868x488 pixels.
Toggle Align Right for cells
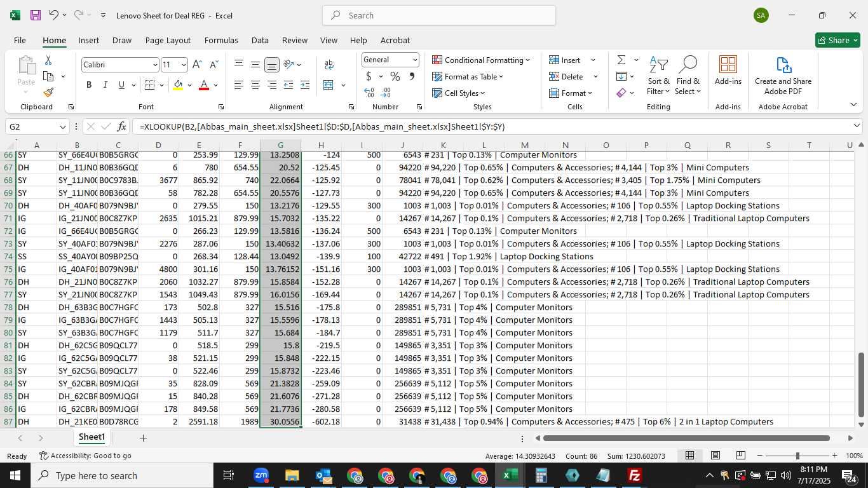click(272, 85)
